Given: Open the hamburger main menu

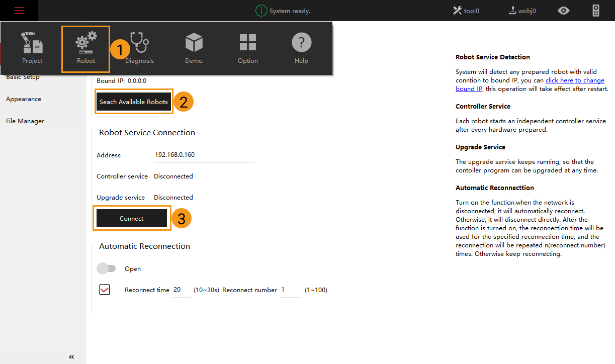Looking at the screenshot, I should (19, 11).
